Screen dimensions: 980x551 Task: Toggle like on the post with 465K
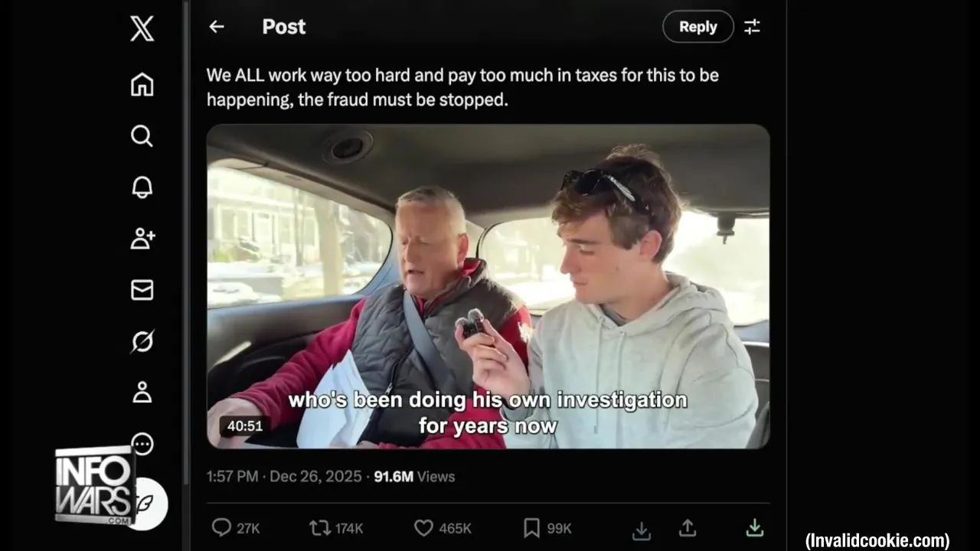pyautogui.click(x=423, y=527)
